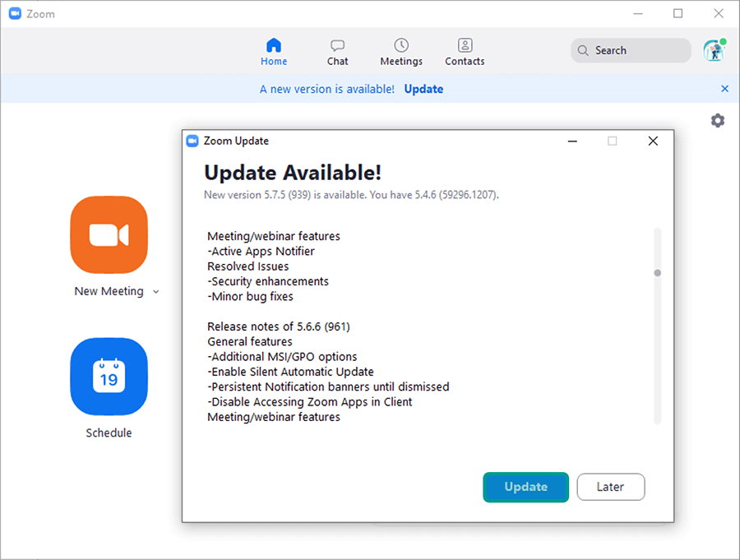Select the "-Enable Silent Automatic Update" line

[290, 372]
